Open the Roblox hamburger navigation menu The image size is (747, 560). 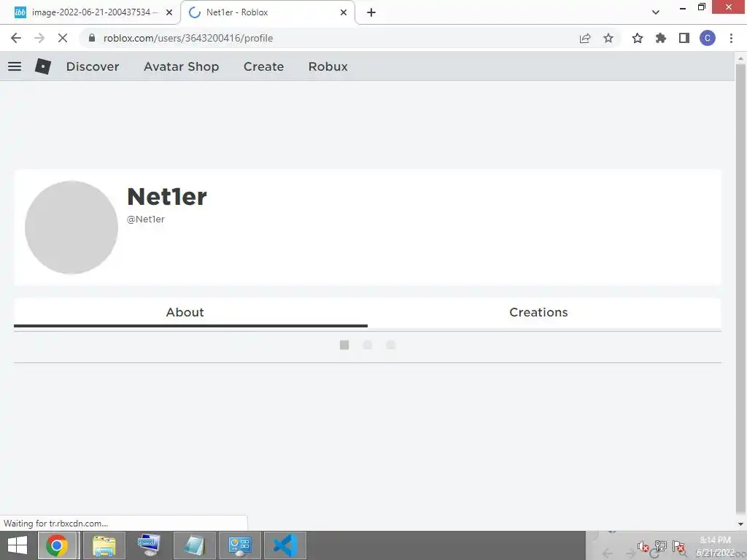(x=15, y=66)
